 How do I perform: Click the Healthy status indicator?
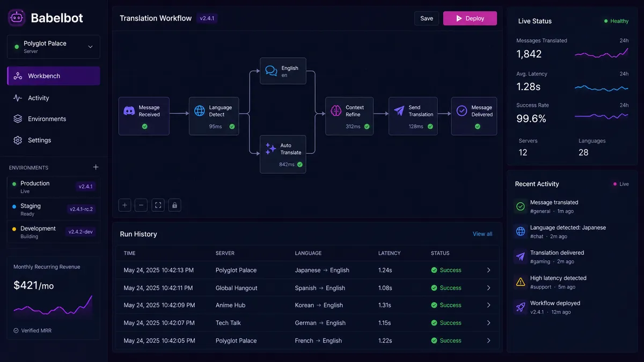616,21
